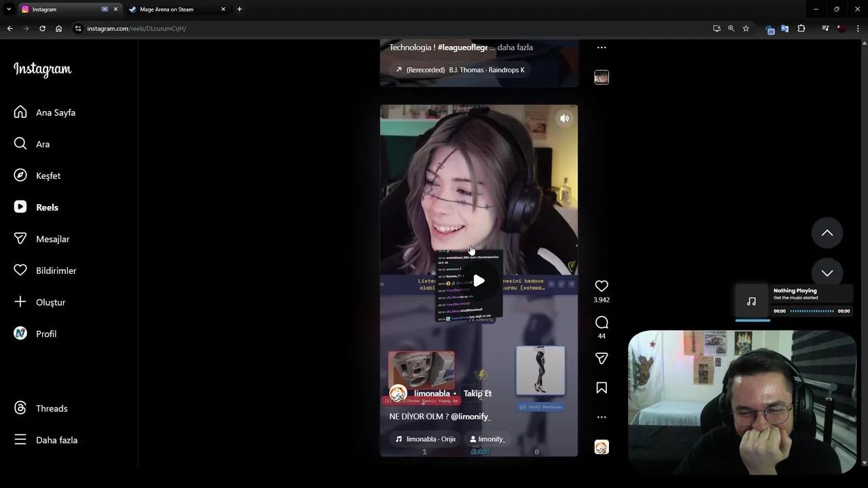Open Ana Sayfa home in Instagram sidebar
Image resolution: width=868 pixels, height=488 pixels.
[x=45, y=113]
